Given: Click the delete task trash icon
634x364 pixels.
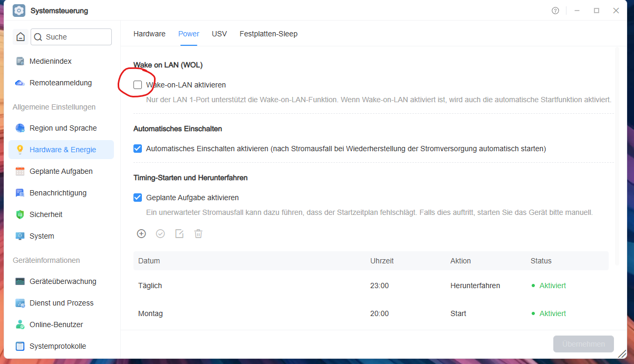Looking at the screenshot, I should (198, 233).
